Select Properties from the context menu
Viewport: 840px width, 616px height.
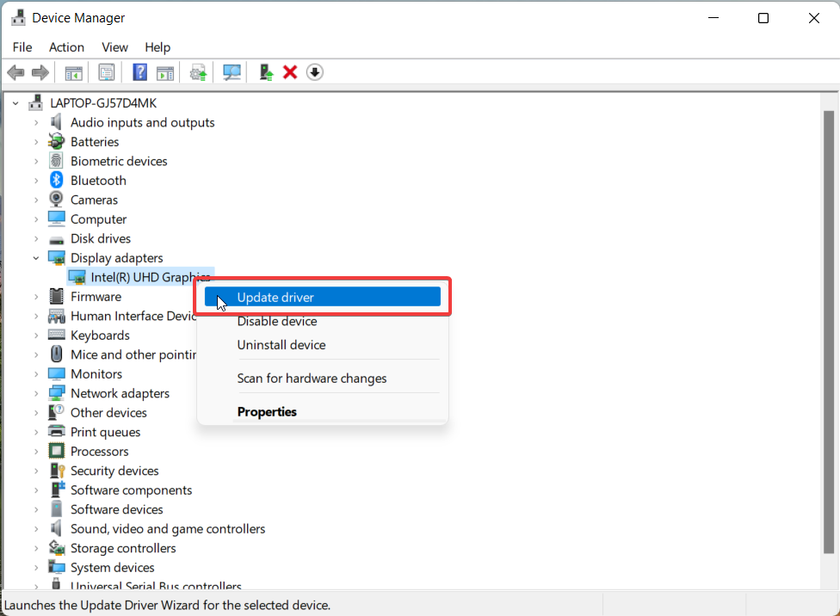267,411
